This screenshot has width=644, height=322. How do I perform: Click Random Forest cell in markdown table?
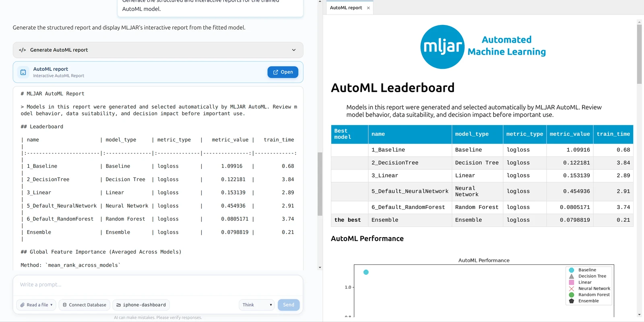(125, 219)
